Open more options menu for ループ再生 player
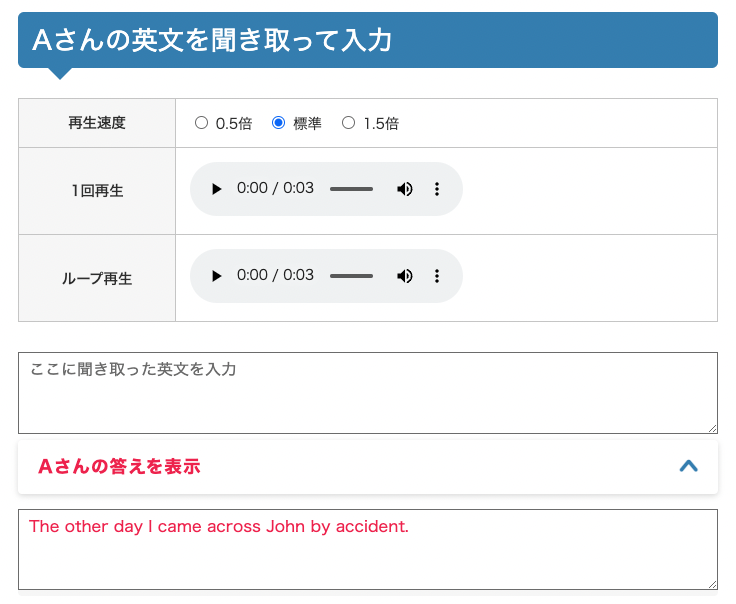 (x=437, y=276)
